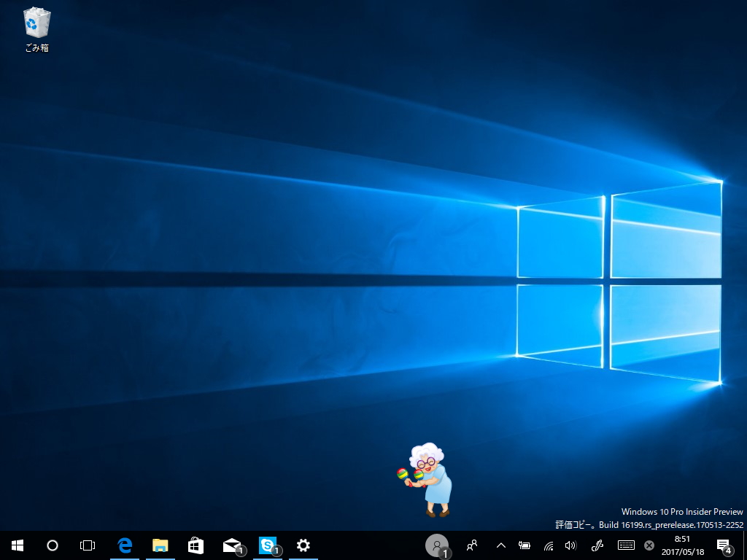This screenshot has height=560, width=747.
Task: Open the Mail app with one unread
Action: pyautogui.click(x=233, y=546)
